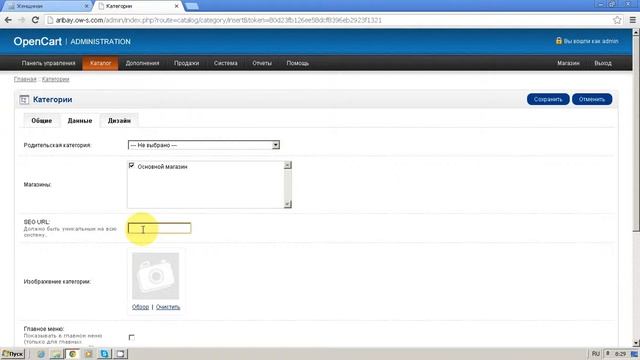Click the Магазин menu item

click(568, 63)
